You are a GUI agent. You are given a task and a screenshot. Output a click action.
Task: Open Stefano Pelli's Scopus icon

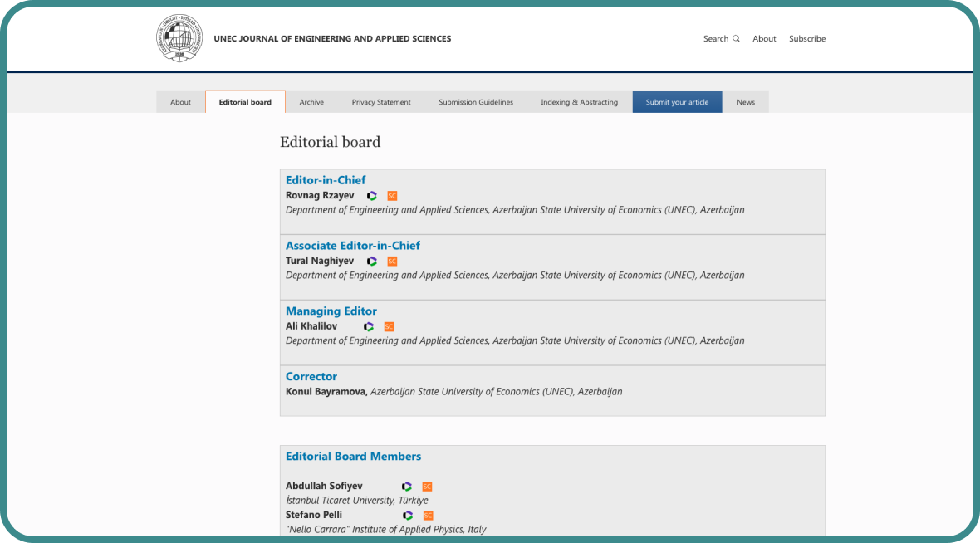coord(428,516)
